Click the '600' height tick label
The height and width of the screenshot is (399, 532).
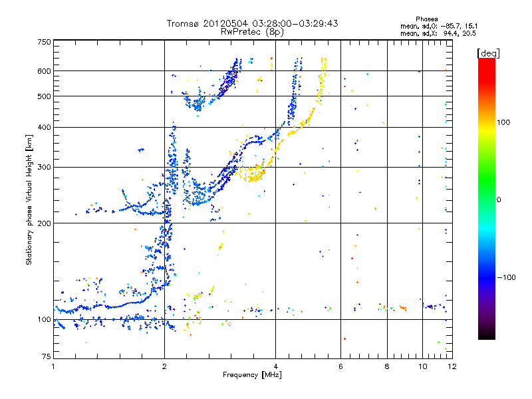click(x=44, y=71)
